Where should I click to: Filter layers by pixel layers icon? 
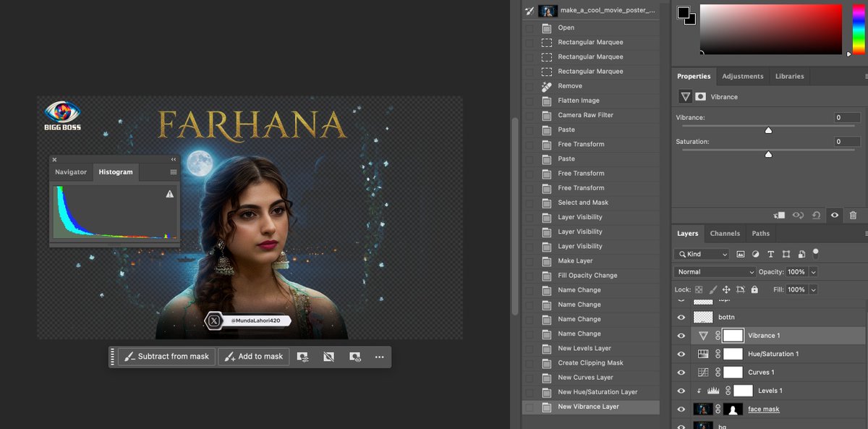tap(741, 254)
